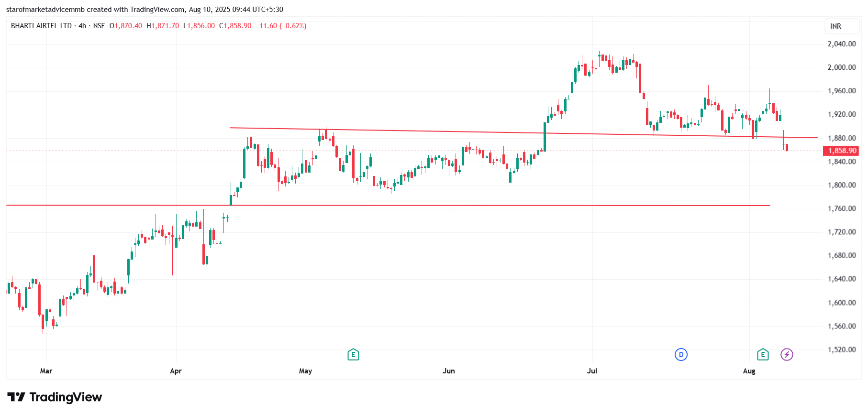This screenshot has height=415, width=868.
Task: Click the '1,840.00' price axis label
Action: pos(842,162)
